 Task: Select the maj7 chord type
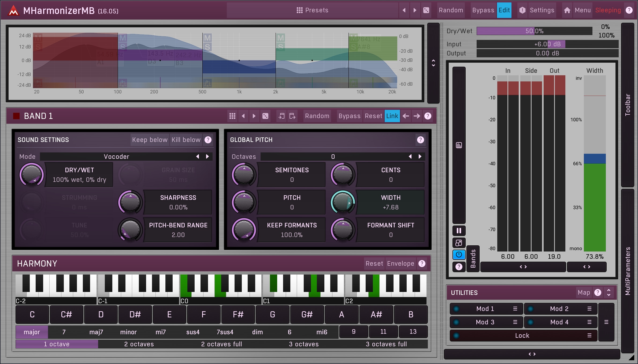pos(96,332)
